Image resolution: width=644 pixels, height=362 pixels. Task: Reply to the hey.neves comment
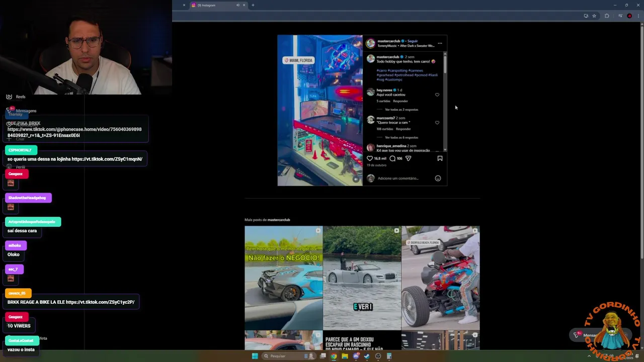pyautogui.click(x=400, y=101)
